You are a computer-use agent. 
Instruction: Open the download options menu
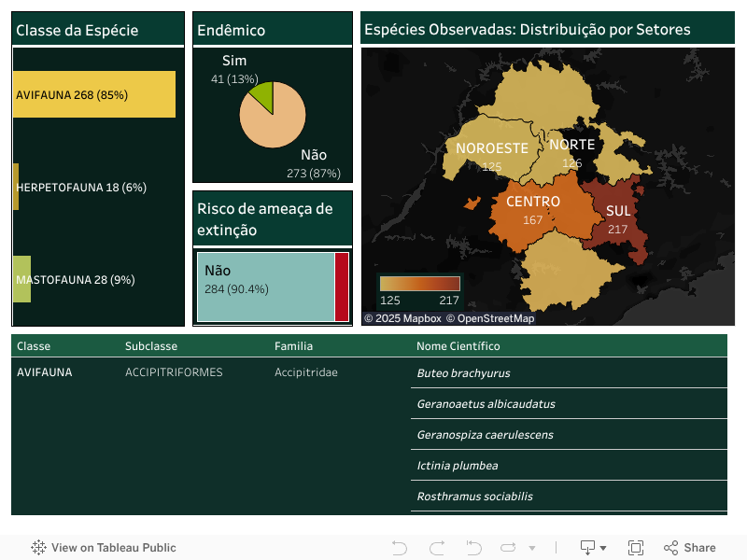[593, 548]
